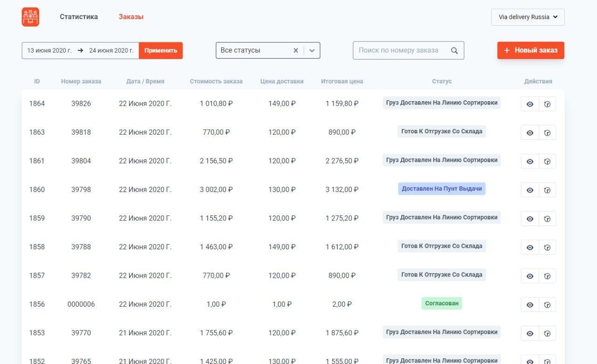View details of order 1864 with eye icon
Image resolution: width=597 pixels, height=364 pixels.
coord(530,104)
